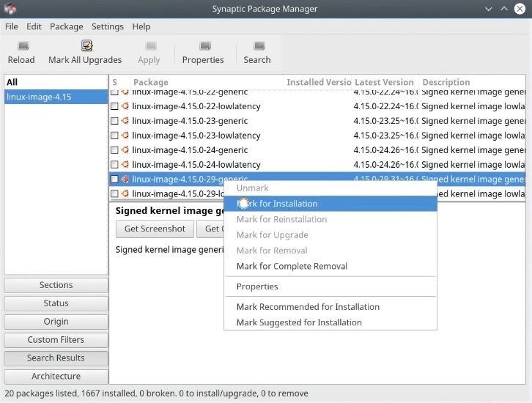
Task: Click the greyed Unmark context entry
Action: click(330, 188)
